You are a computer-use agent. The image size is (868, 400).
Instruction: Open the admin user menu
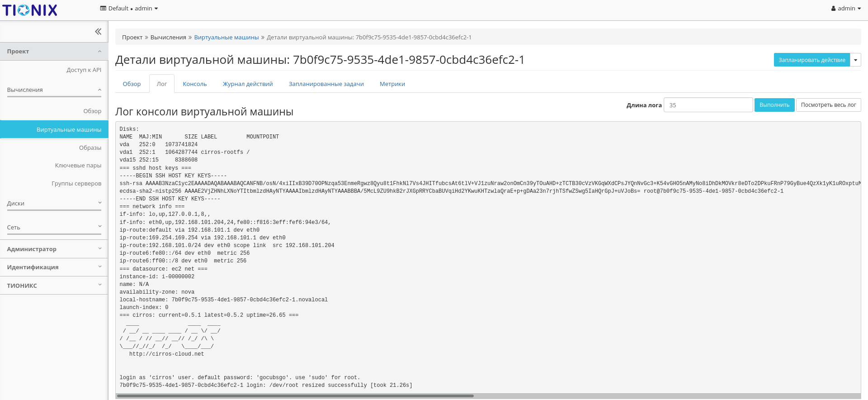(845, 9)
